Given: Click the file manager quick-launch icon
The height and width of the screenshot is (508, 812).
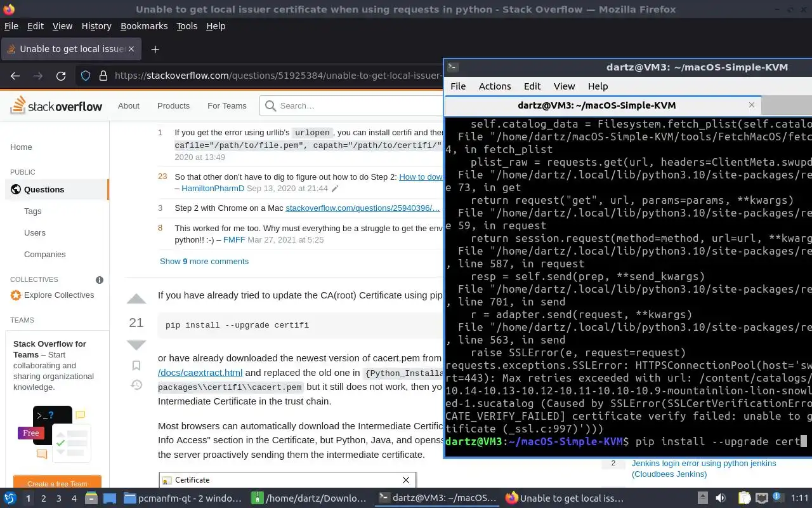Looking at the screenshot, I should pyautogui.click(x=91, y=498).
